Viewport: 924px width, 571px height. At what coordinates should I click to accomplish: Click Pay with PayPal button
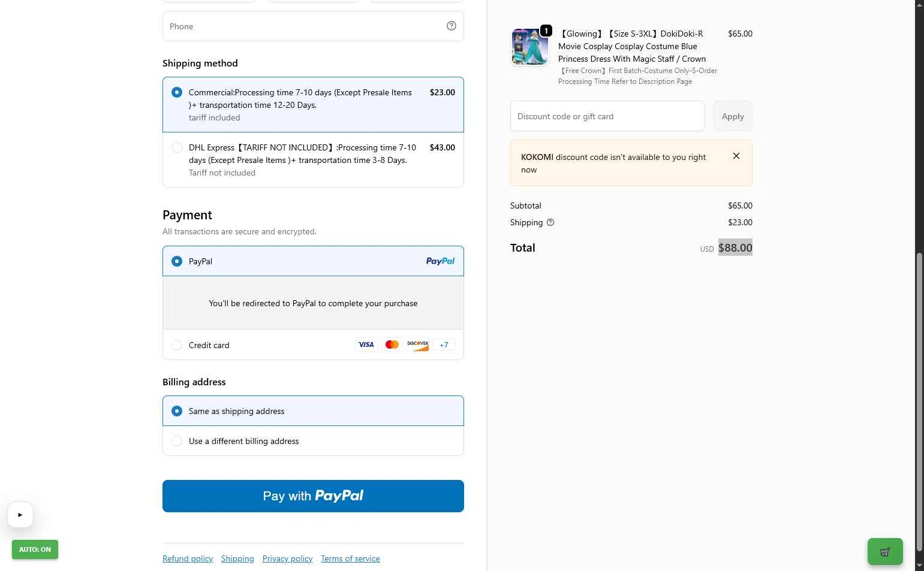point(313,496)
